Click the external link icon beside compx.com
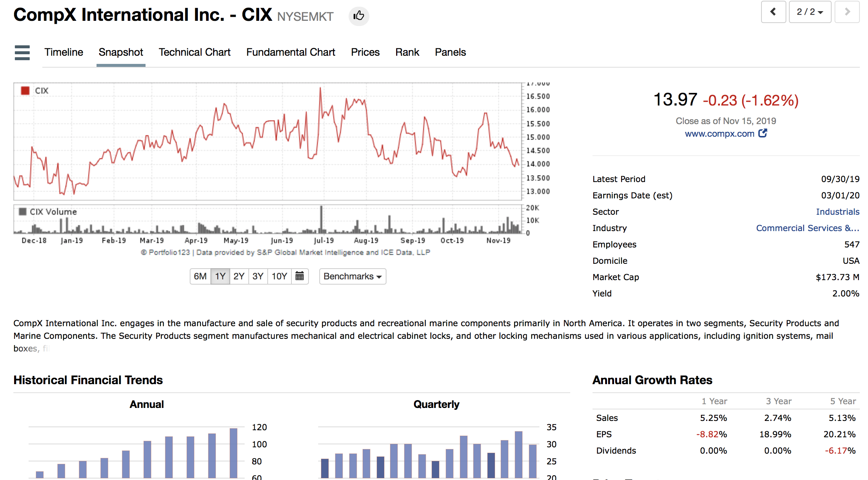 click(763, 133)
